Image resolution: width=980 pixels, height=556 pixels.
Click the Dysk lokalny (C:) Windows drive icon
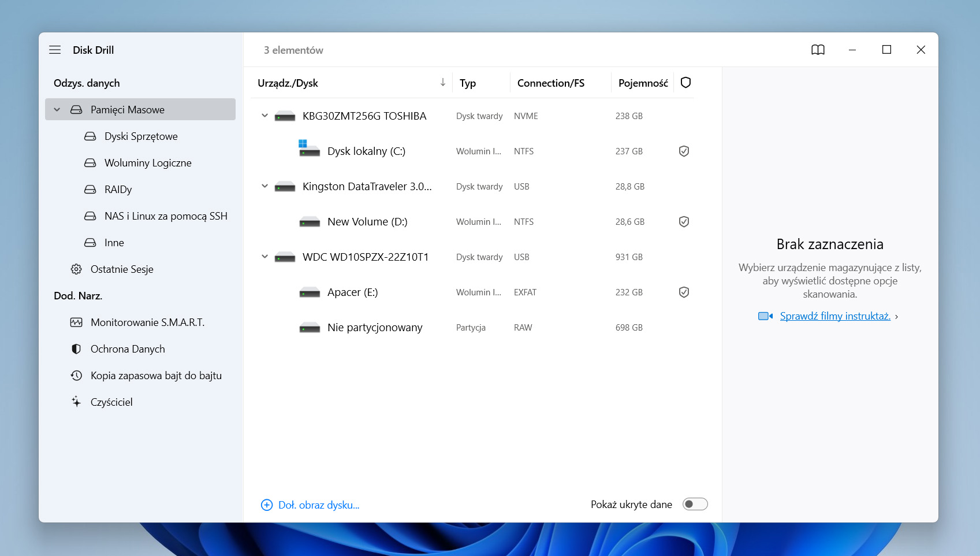point(309,149)
